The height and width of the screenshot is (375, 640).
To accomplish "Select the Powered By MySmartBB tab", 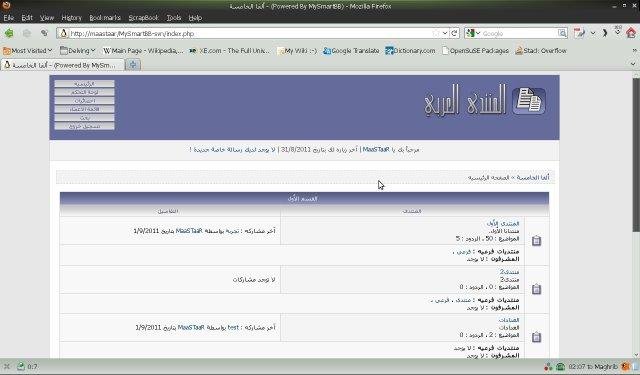I will click(63, 65).
